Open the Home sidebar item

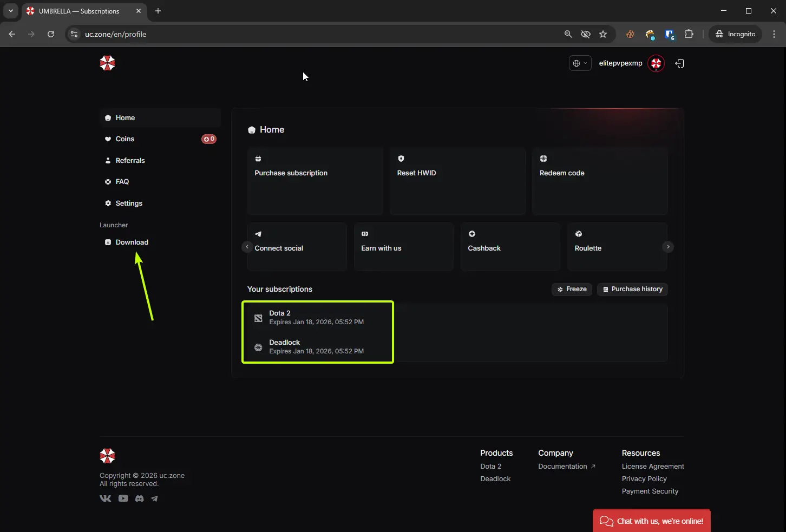click(160, 117)
